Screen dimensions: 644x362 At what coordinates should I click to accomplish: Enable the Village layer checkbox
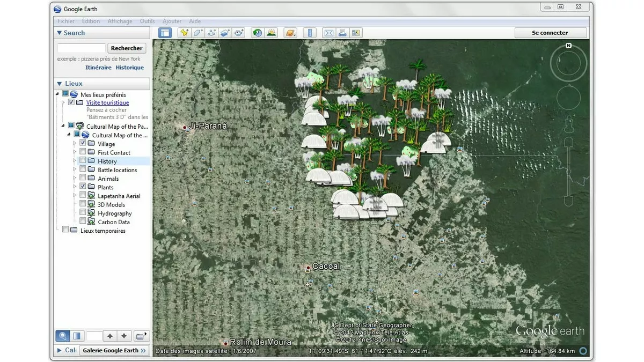click(x=83, y=144)
